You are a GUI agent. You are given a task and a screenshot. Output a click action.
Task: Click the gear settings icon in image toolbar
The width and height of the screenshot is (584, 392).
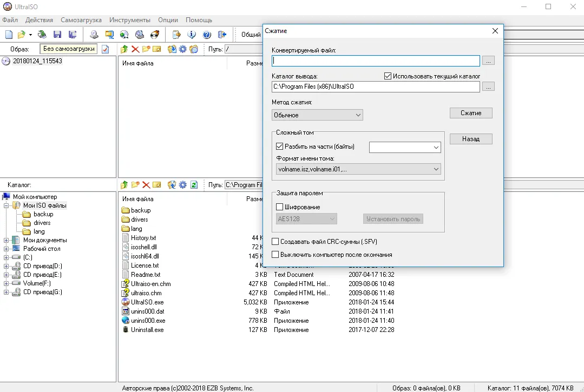coord(183,49)
